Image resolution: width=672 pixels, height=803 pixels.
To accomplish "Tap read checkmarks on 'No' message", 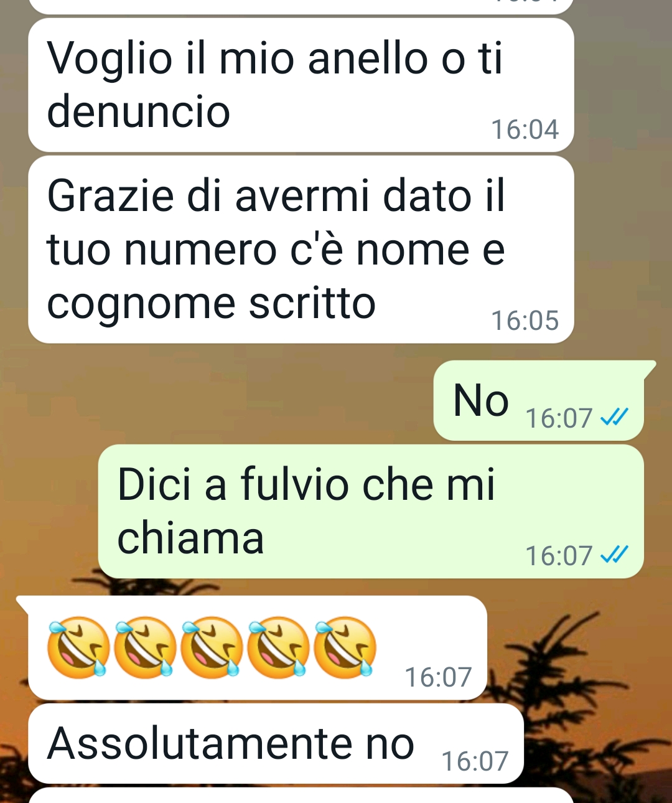I will [x=615, y=417].
